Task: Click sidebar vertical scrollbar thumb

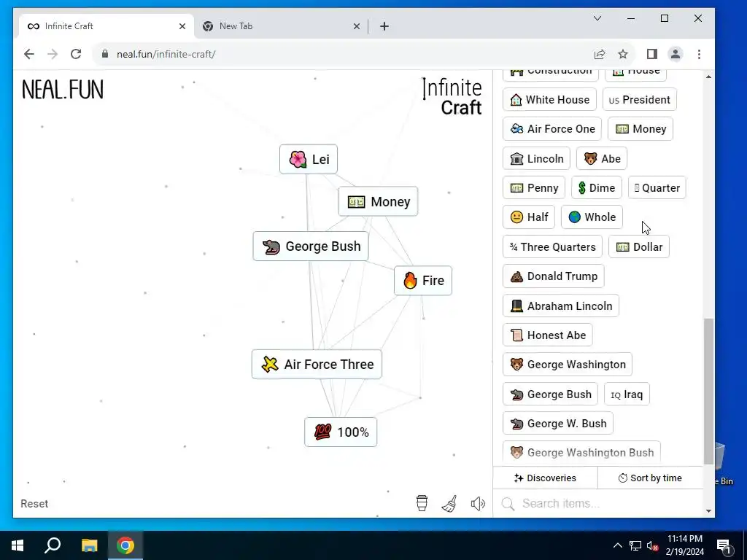Action: click(708, 391)
